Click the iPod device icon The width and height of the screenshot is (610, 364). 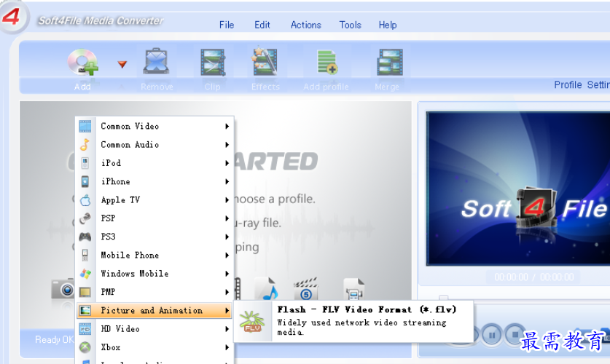pos(85,163)
